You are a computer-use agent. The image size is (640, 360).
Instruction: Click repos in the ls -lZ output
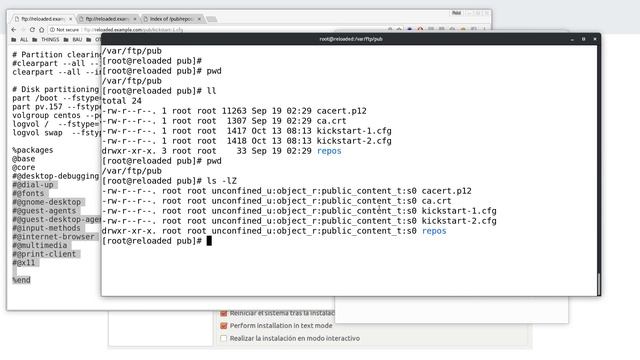[434, 231]
